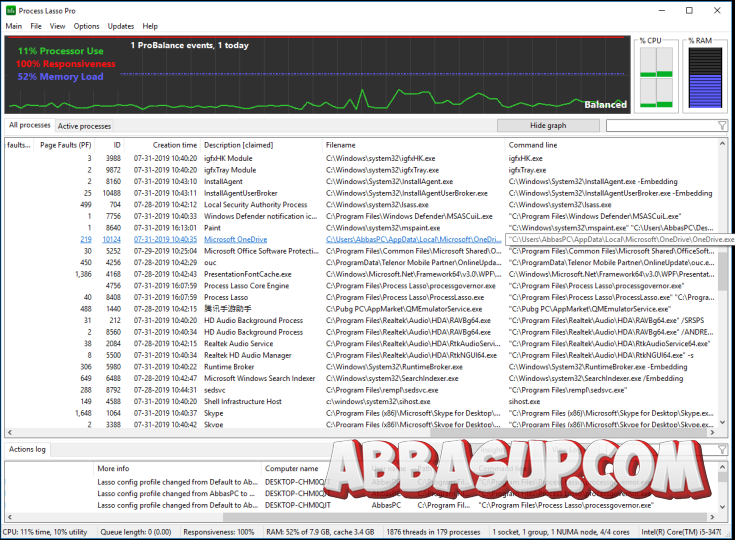
Task: Click CPU 11% time status bar entry
Action: point(45,532)
